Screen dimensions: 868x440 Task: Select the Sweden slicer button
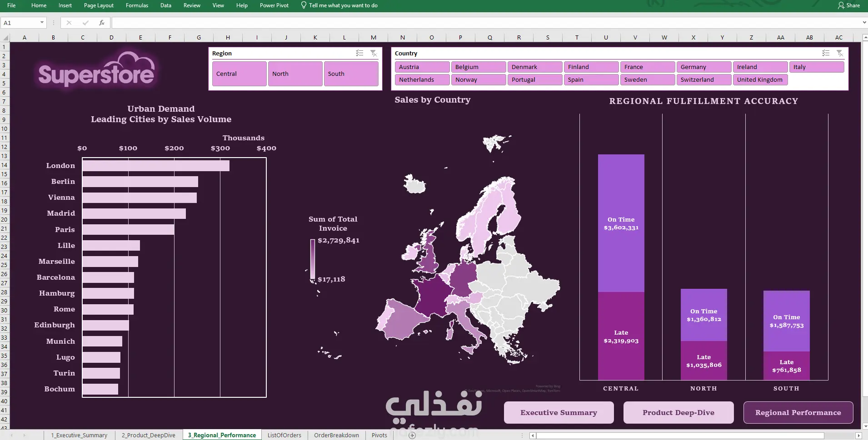(648, 79)
